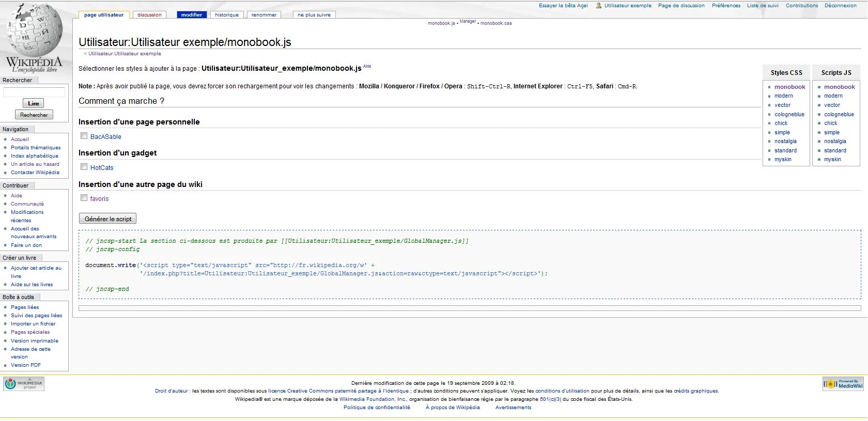Image resolution: width=868 pixels, height=421 pixels.
Task: Select the renommer tab
Action: 264,15
